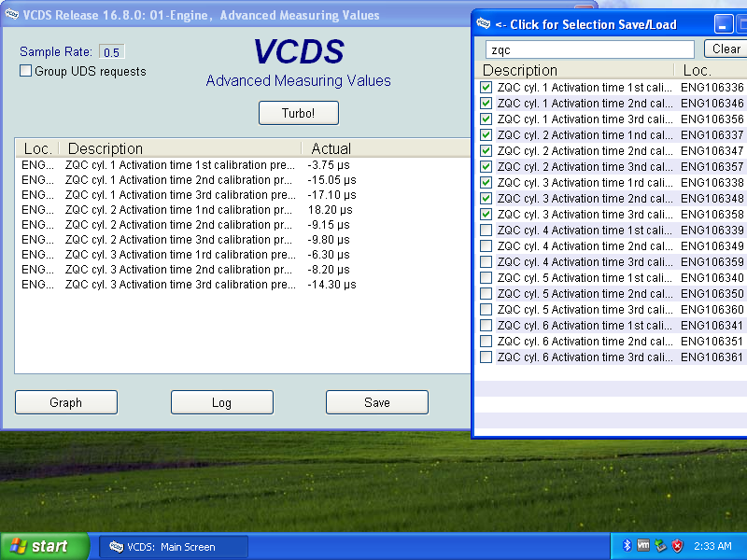
Task: Click the 2:33 AM clock
Action: tap(712, 546)
